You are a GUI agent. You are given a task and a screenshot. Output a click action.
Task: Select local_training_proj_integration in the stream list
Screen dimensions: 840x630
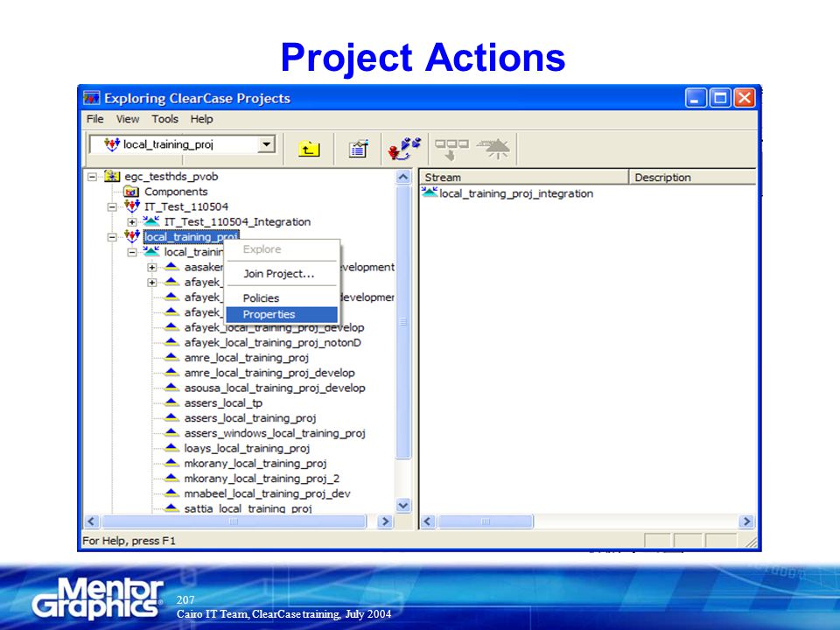coord(516,193)
